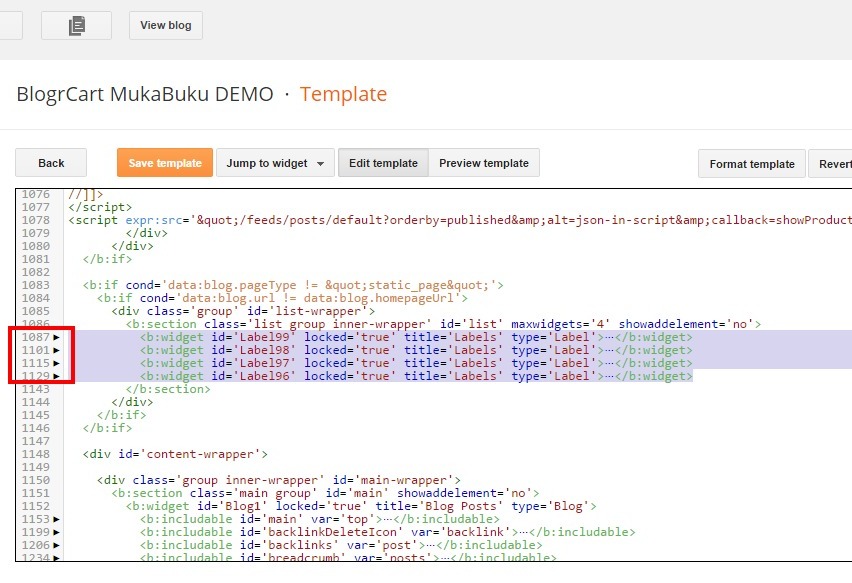Screen dimensions: 852x583
Task: Switch to Edit template tab
Action: point(383,163)
